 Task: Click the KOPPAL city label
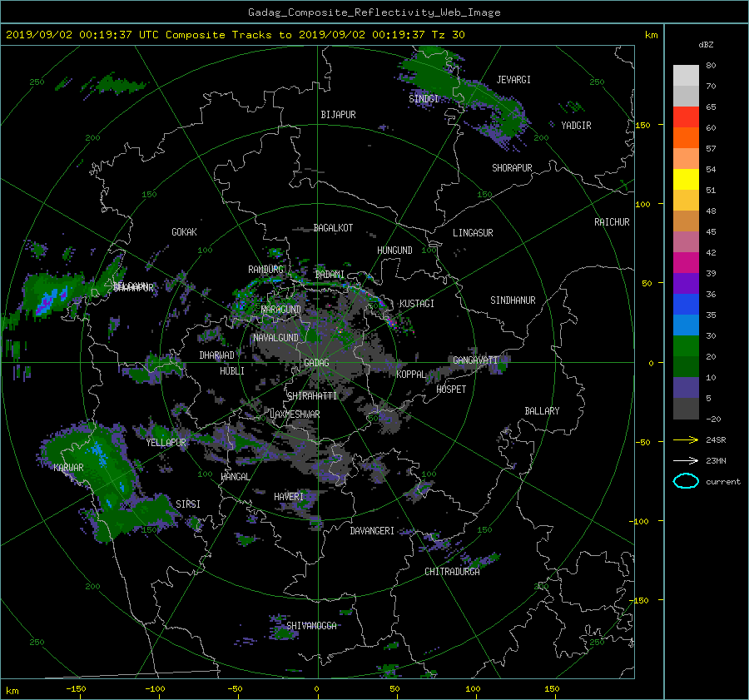tap(411, 374)
